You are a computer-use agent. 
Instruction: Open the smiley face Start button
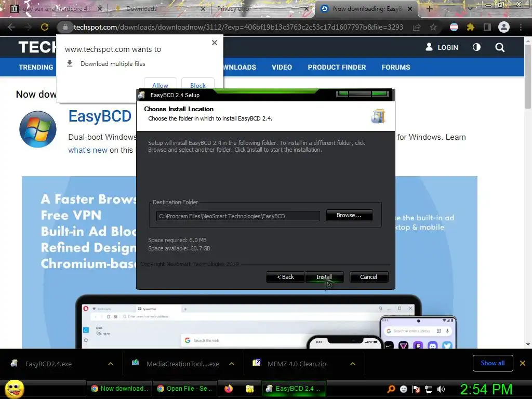(14, 389)
